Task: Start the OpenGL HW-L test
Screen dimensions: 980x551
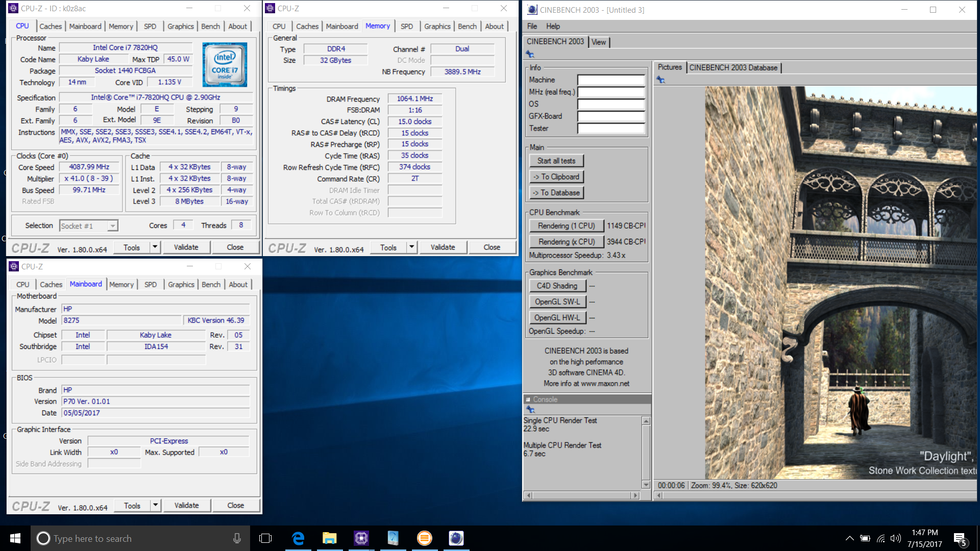Action: 557,317
